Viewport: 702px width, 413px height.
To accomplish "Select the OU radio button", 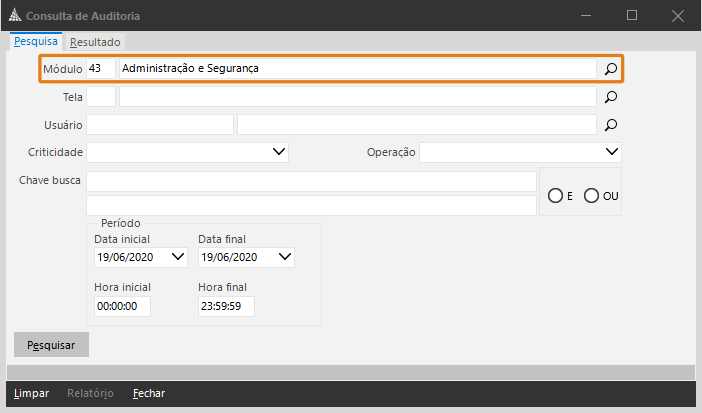I will [x=591, y=196].
